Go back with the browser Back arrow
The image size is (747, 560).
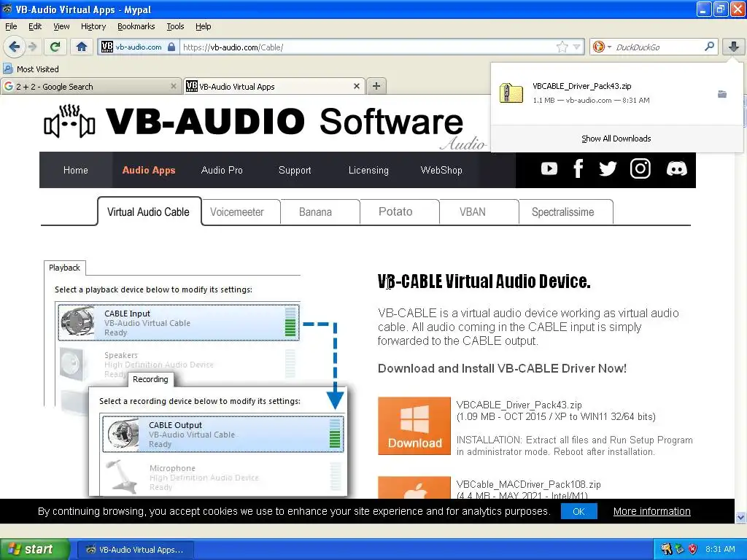14,47
